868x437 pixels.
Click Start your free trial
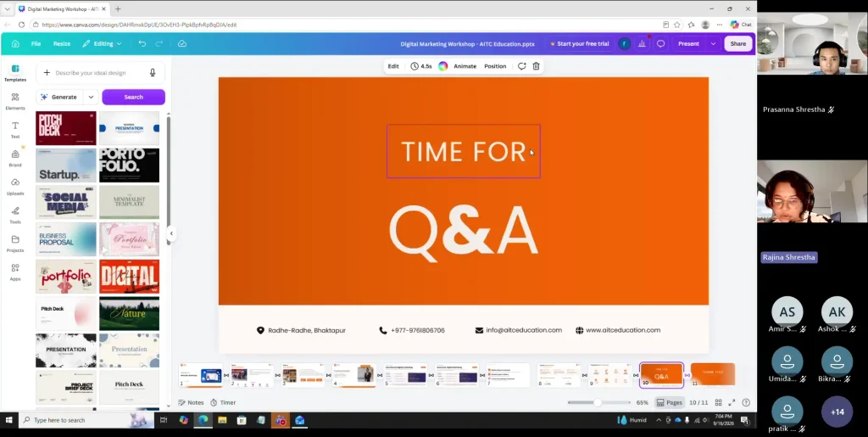tap(579, 44)
